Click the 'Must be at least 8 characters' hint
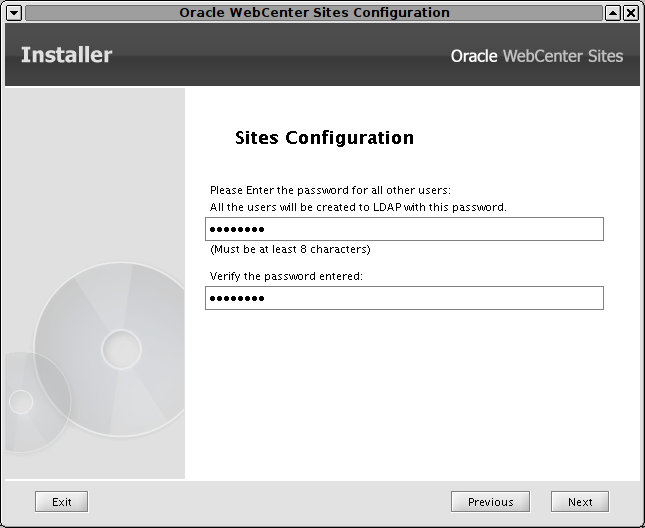Viewport: 645px width, 528px height. tap(290, 249)
